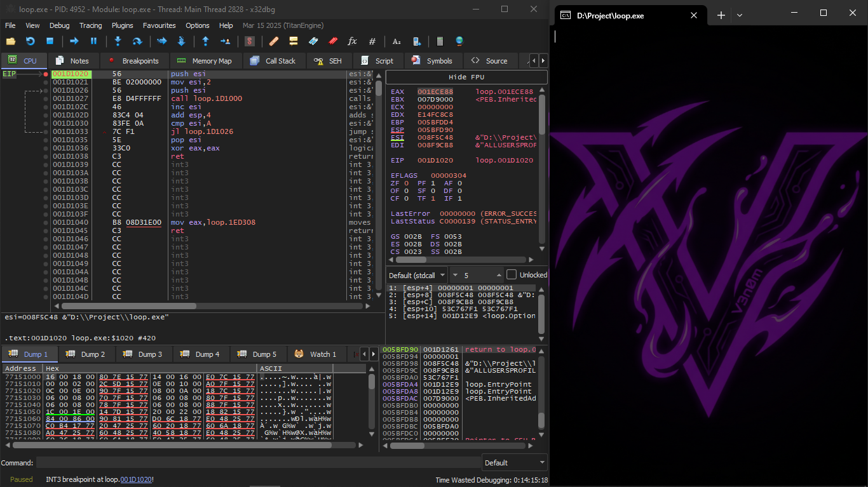Toggle the Unlocked checkbox
Screen dimensions: 868x487
[512, 275]
